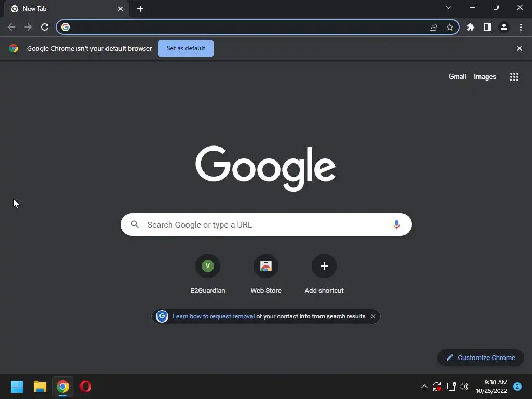This screenshot has width=532, height=399.
Task: Dismiss the contact info removal notice
Action: tap(373, 316)
